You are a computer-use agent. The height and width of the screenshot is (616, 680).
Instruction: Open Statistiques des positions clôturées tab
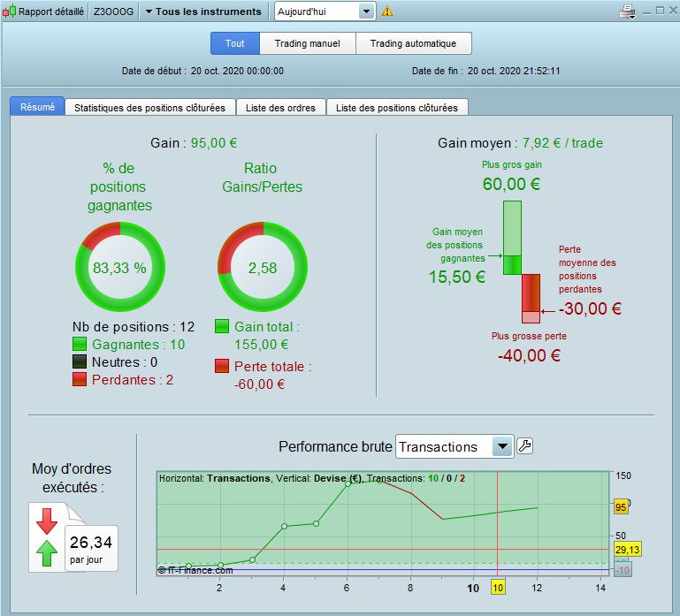click(x=149, y=108)
